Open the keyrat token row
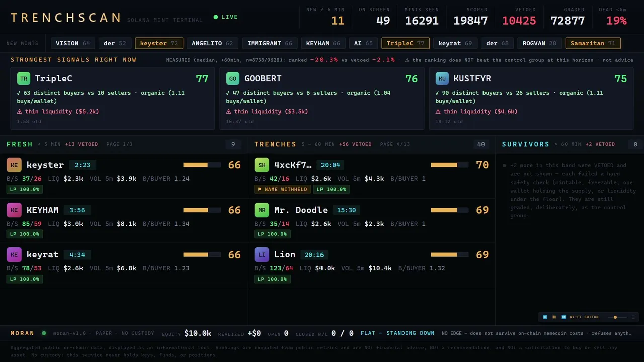The height and width of the screenshot is (362, 644). click(x=124, y=265)
